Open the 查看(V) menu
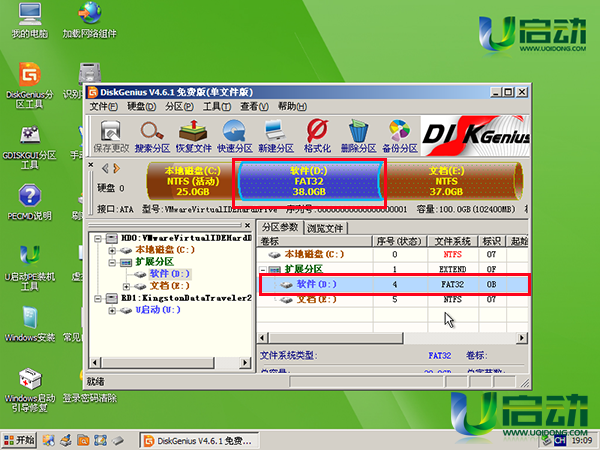Screen dimensions: 600x450 point(254,106)
